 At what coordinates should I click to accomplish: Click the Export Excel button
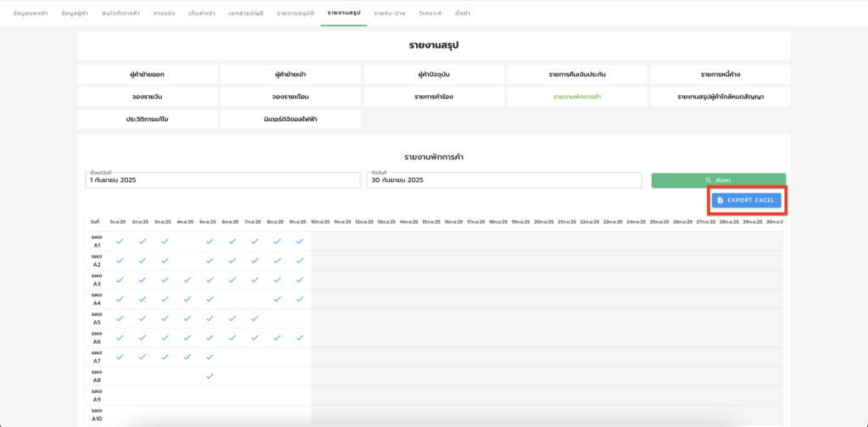click(x=746, y=200)
